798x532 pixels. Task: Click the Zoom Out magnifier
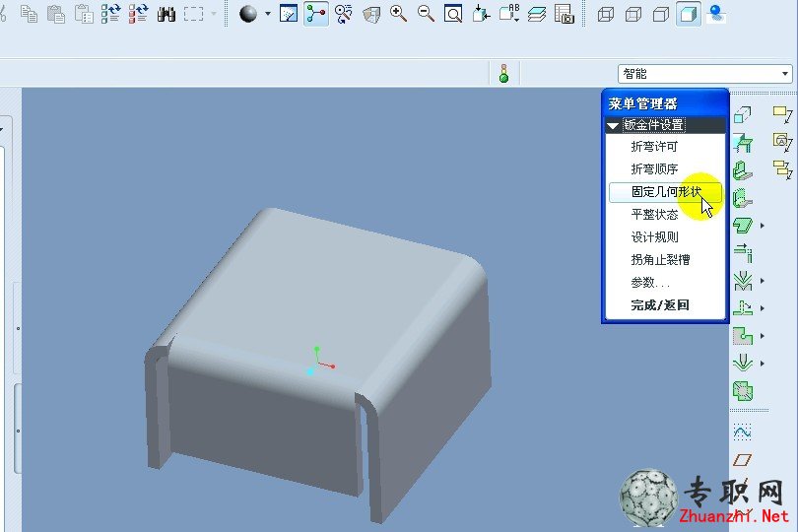(x=426, y=14)
